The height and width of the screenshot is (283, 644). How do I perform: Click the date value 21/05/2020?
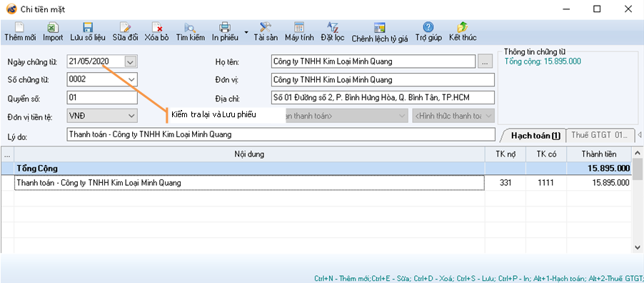click(89, 61)
